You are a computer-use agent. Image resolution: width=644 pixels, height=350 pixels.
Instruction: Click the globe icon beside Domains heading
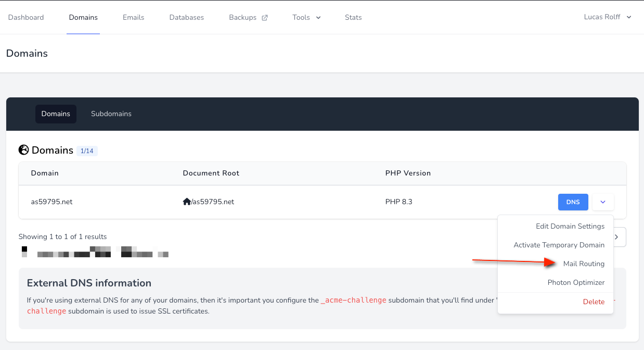[23, 150]
